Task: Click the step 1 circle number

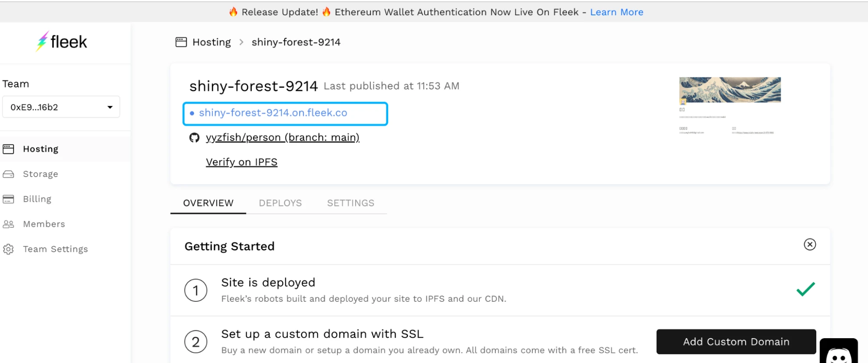Action: coord(196,290)
